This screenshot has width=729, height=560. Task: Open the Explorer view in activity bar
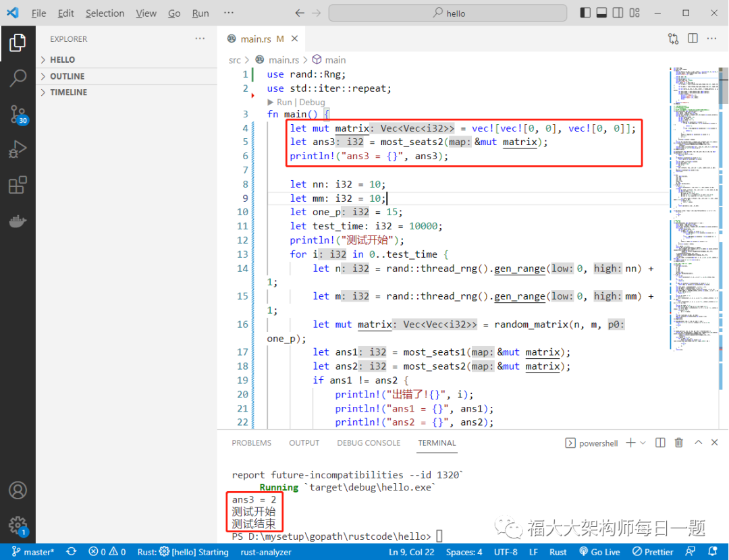(x=18, y=43)
